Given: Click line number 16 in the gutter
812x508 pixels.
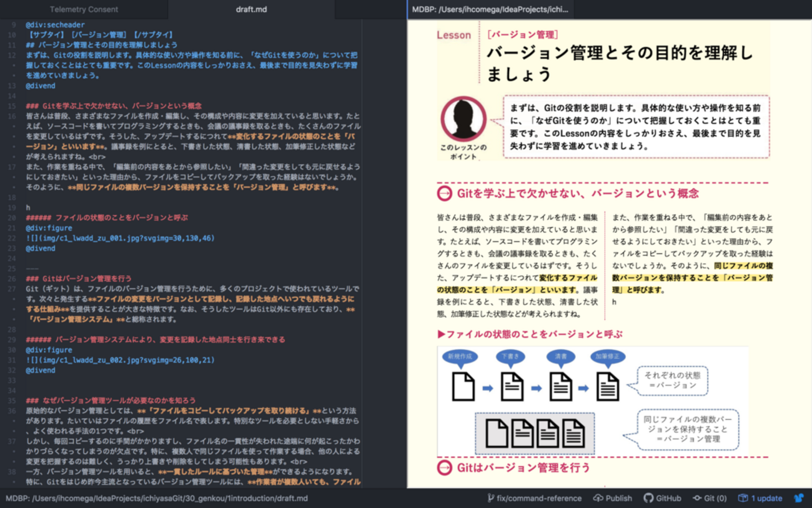Looking at the screenshot, I should 12,116.
